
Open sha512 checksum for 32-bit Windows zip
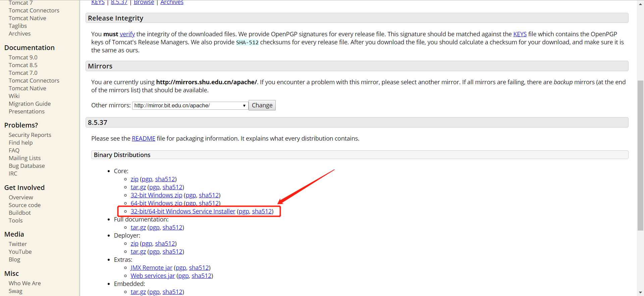click(209, 195)
